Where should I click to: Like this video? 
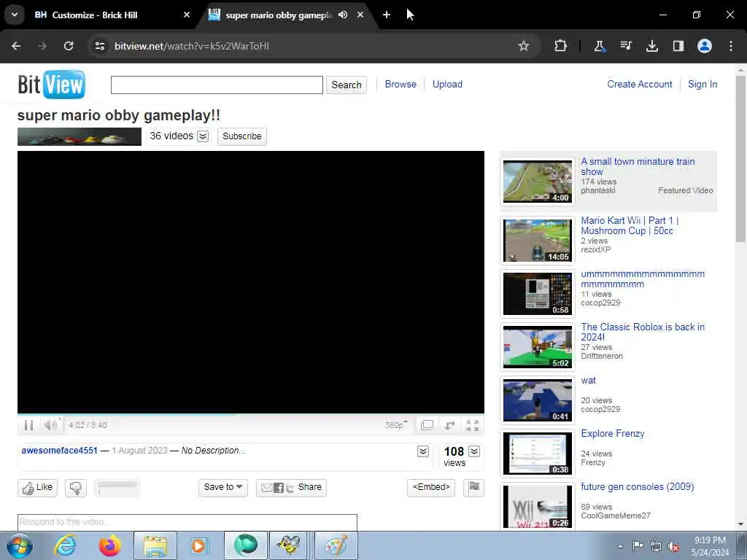38,488
